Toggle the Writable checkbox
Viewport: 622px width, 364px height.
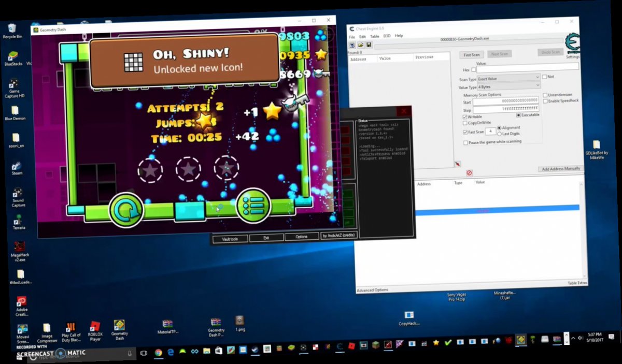(x=464, y=117)
